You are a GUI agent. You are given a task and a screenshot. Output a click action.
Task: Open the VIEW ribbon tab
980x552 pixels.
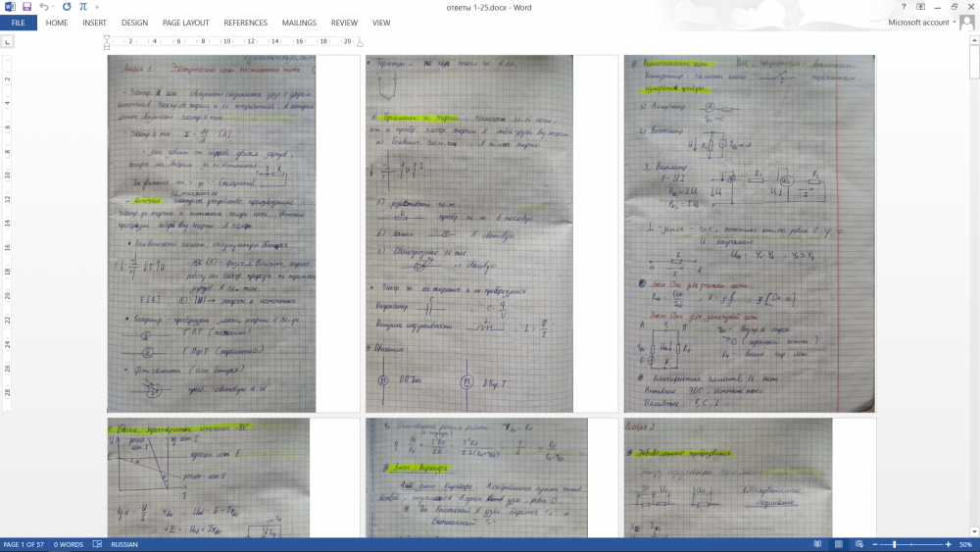381,23
